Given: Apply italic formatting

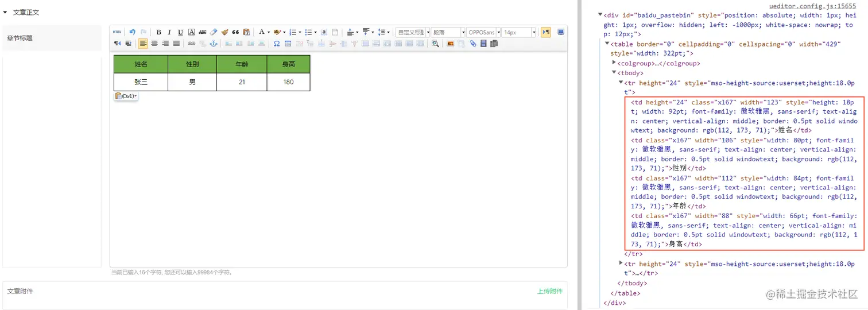Looking at the screenshot, I should 169,32.
